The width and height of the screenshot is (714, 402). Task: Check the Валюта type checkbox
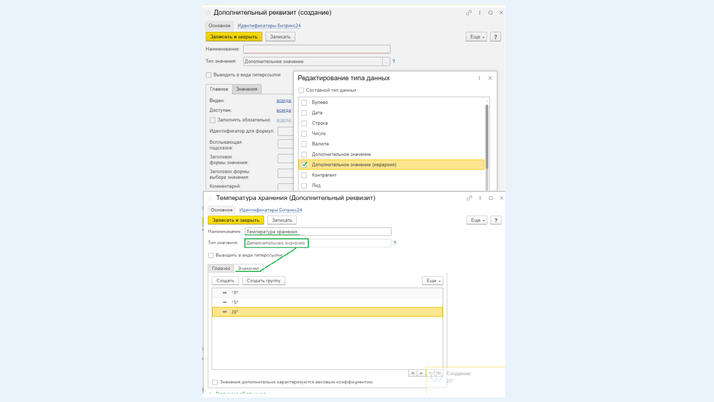[304, 144]
